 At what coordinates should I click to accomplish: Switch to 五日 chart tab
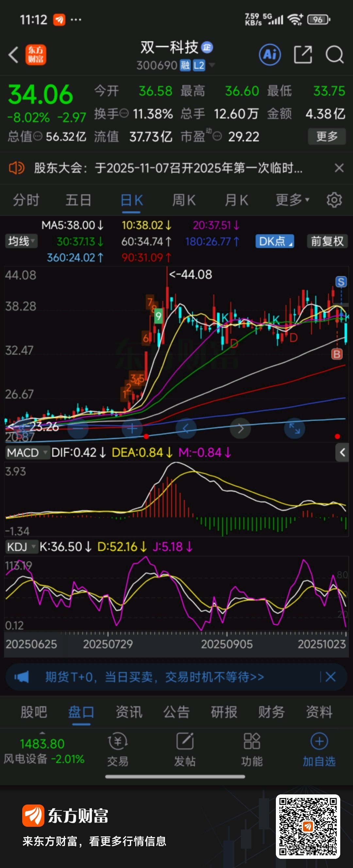(x=78, y=200)
